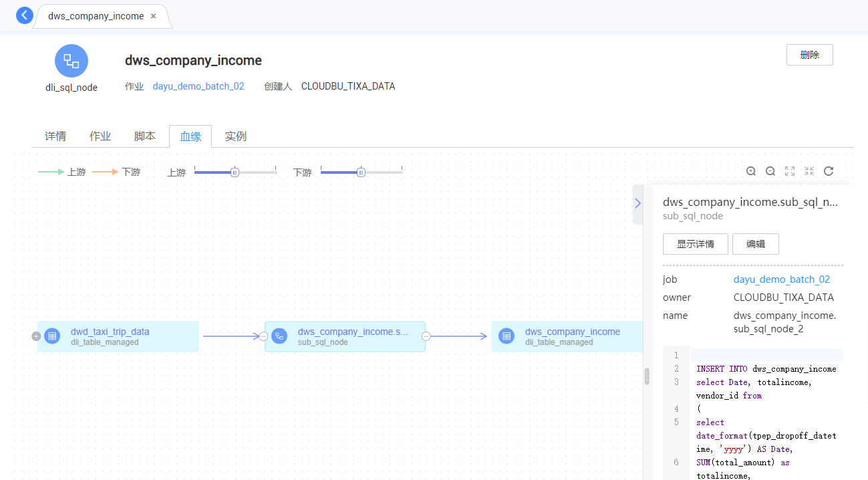Click the sub_sql_node icon in graph
The image size is (868, 480).
[x=279, y=336]
